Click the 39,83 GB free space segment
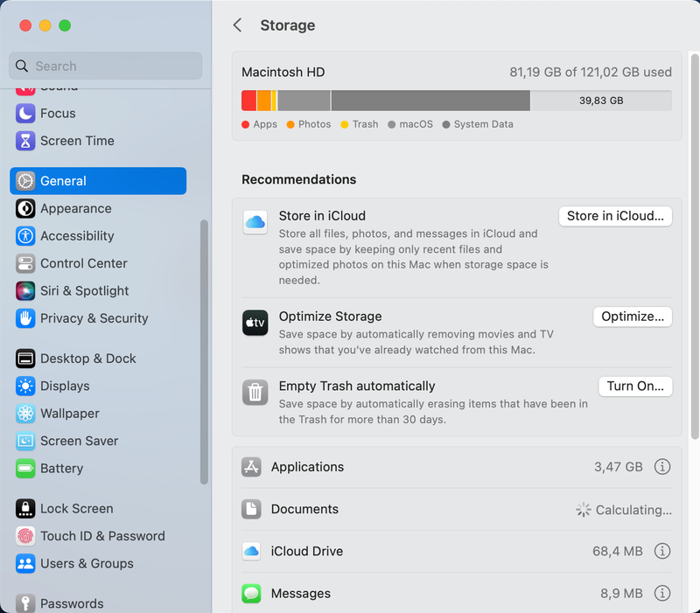Screen dimensions: 700x613 pyautogui.click(x=601, y=101)
